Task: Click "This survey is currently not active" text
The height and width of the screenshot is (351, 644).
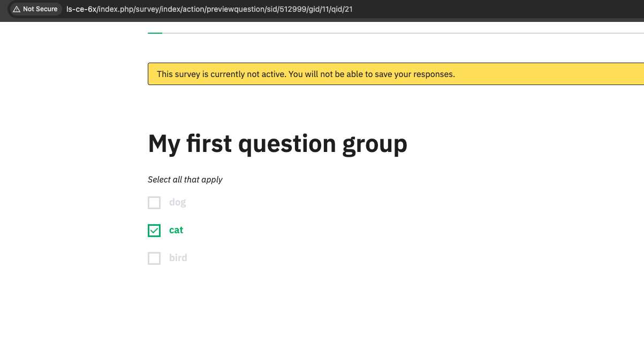Action: click(221, 74)
